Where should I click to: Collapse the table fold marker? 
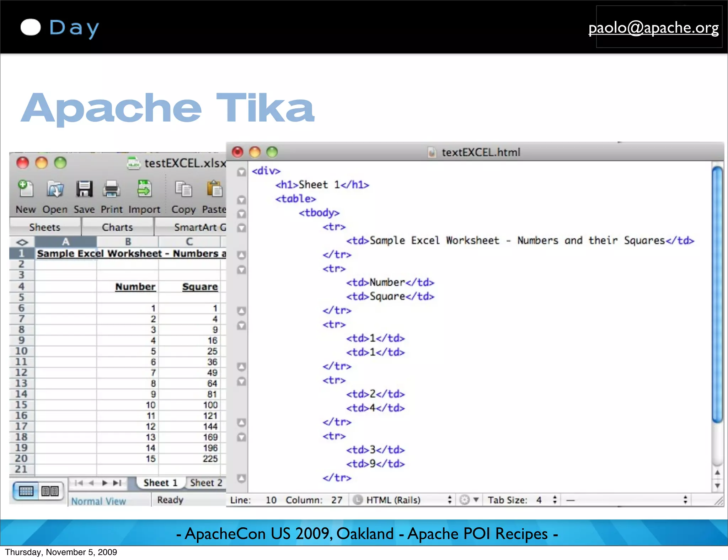(241, 200)
